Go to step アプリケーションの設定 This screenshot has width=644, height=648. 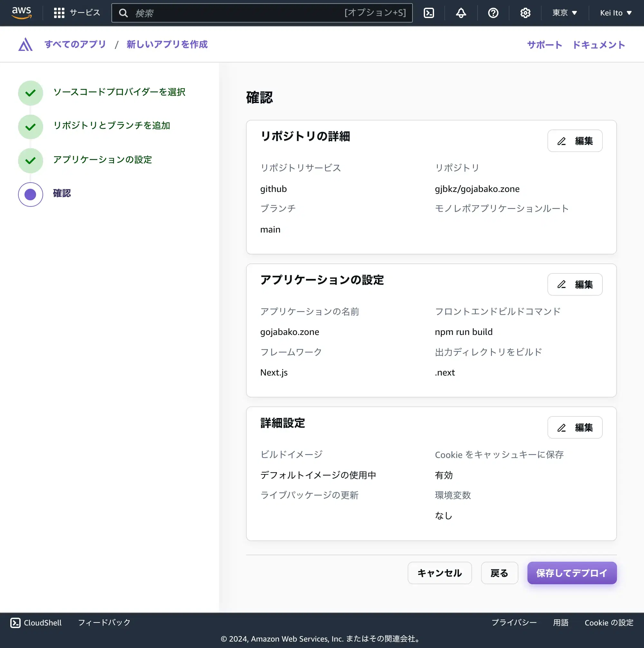pyautogui.click(x=103, y=160)
